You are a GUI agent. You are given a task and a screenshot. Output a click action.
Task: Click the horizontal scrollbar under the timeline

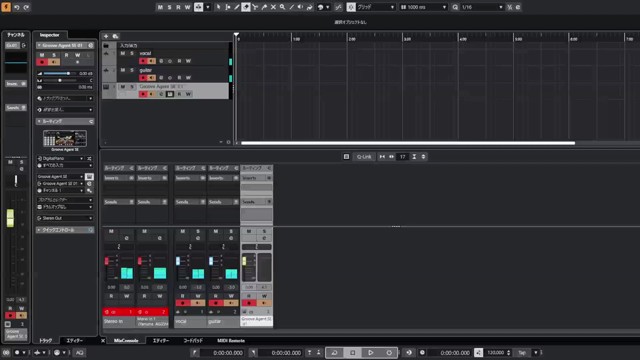(x=408, y=143)
